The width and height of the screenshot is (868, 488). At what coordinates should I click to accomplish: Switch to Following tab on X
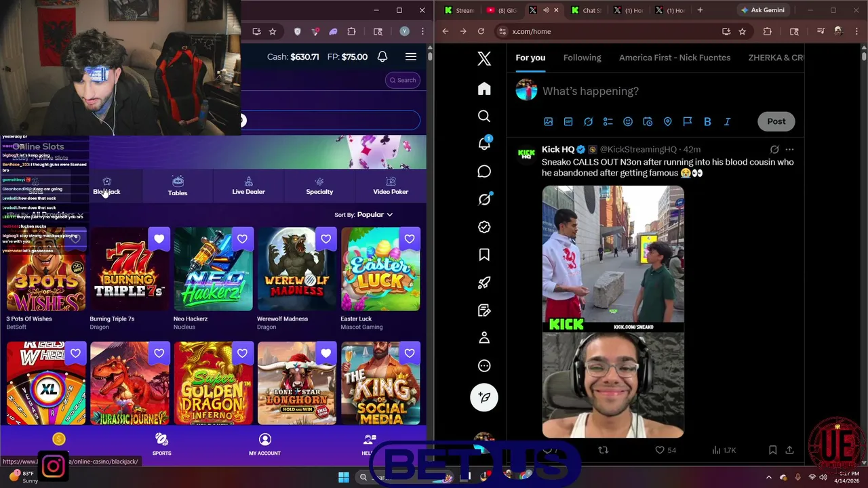coord(582,58)
